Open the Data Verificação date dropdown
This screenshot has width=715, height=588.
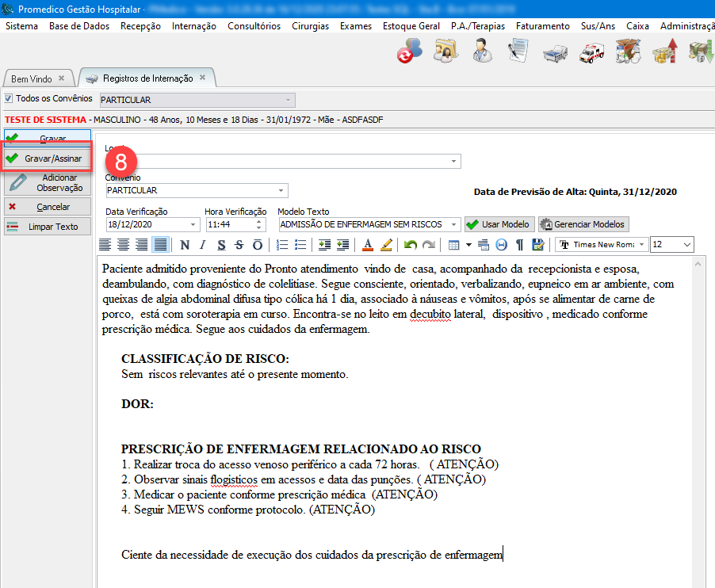[x=193, y=224]
